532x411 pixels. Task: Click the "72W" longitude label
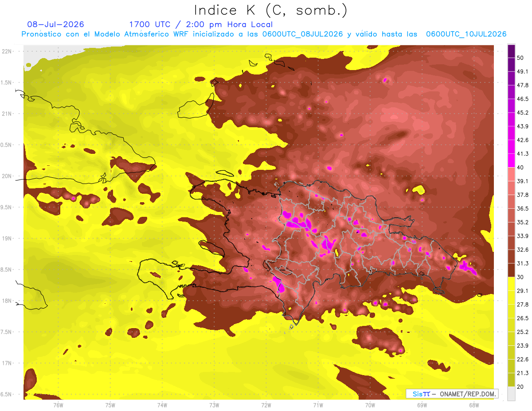click(x=266, y=405)
